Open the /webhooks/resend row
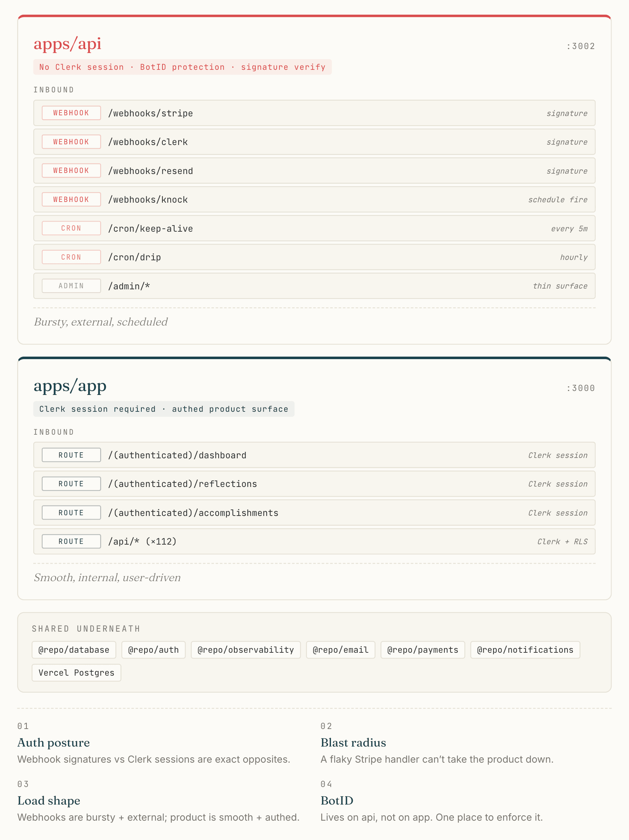 [314, 171]
